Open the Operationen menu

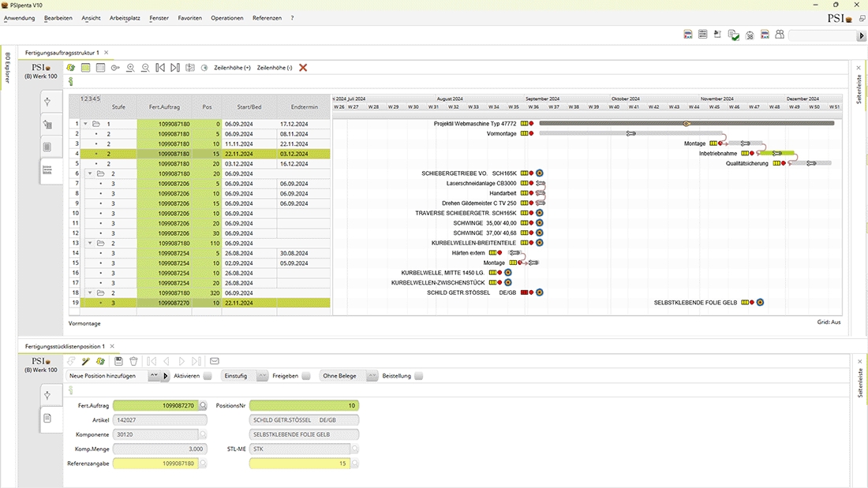click(x=227, y=17)
